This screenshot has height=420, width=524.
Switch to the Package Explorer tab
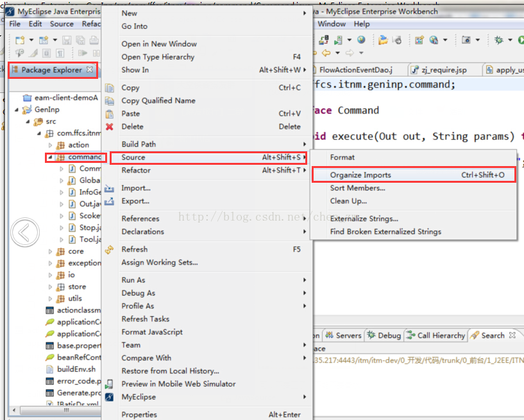[51, 70]
